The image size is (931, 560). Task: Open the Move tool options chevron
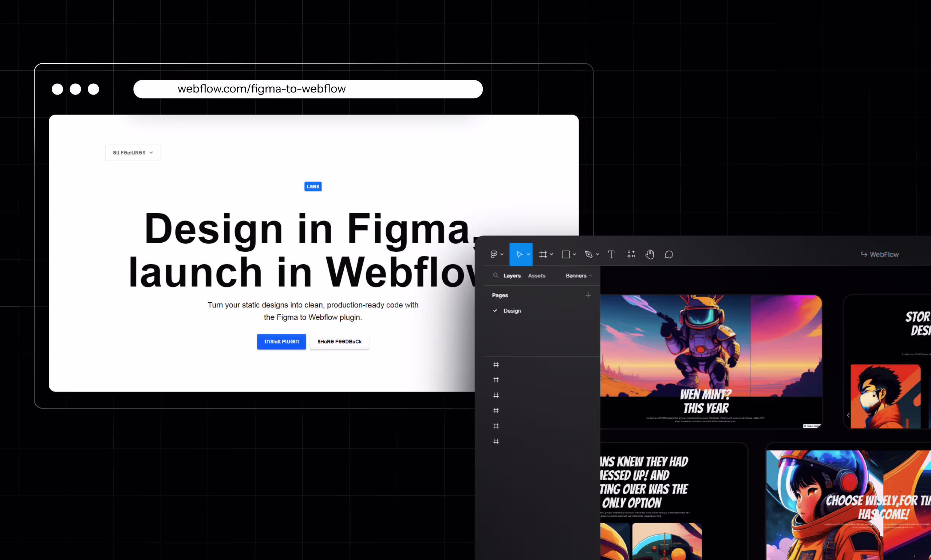point(528,255)
